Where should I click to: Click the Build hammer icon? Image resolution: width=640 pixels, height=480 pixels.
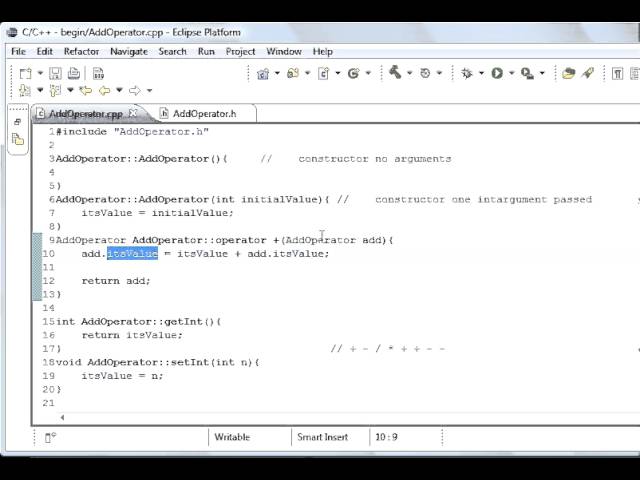(395, 73)
